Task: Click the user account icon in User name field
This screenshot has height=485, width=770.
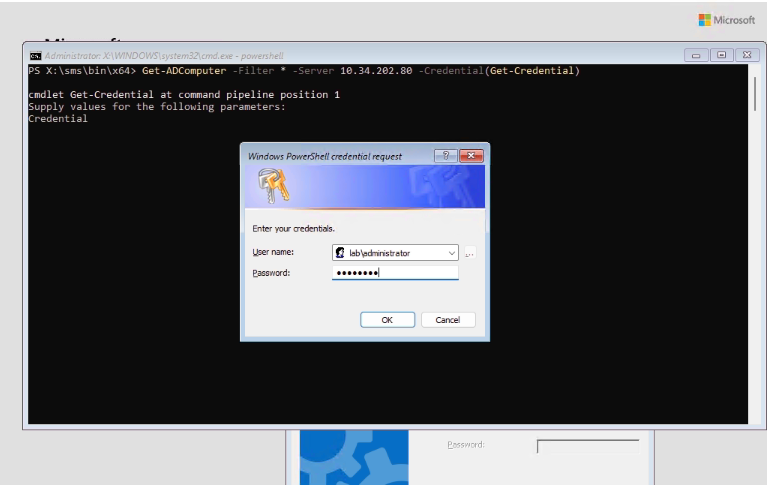Action: pyautogui.click(x=340, y=253)
